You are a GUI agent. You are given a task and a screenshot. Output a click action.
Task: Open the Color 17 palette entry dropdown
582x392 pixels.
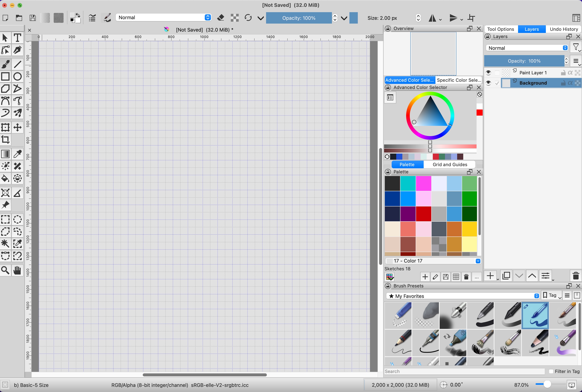point(478,261)
